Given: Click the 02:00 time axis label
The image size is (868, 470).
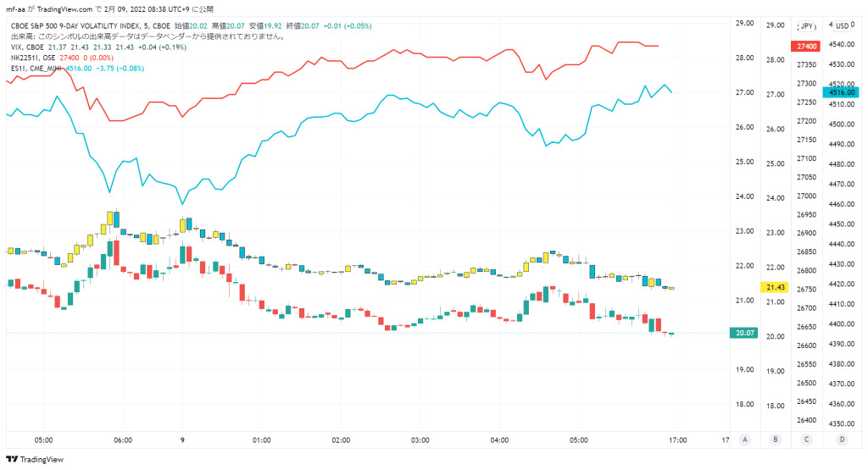Looking at the screenshot, I should [x=341, y=440].
